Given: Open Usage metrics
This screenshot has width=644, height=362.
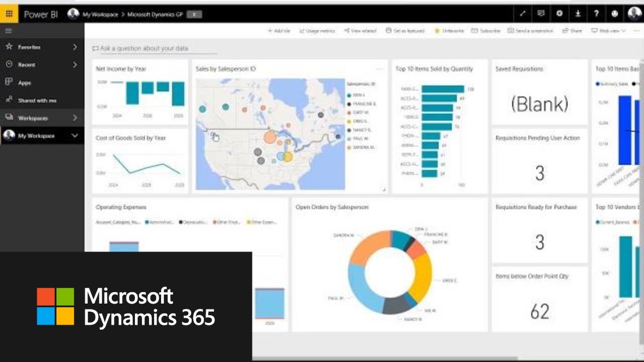Looking at the screenshot, I should (317, 31).
